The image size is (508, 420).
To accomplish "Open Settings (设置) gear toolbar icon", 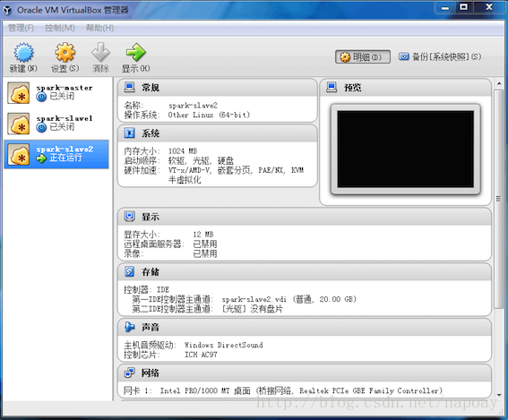I will 65,52.
